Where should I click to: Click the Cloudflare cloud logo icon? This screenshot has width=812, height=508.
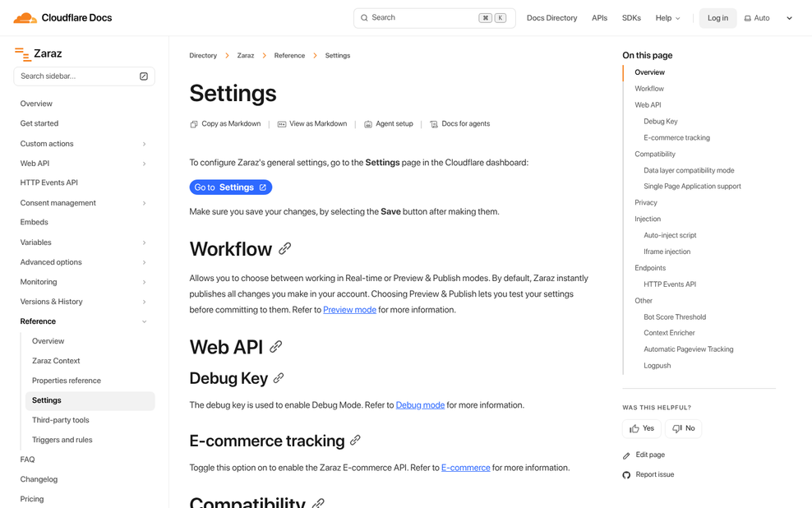pyautogui.click(x=25, y=18)
